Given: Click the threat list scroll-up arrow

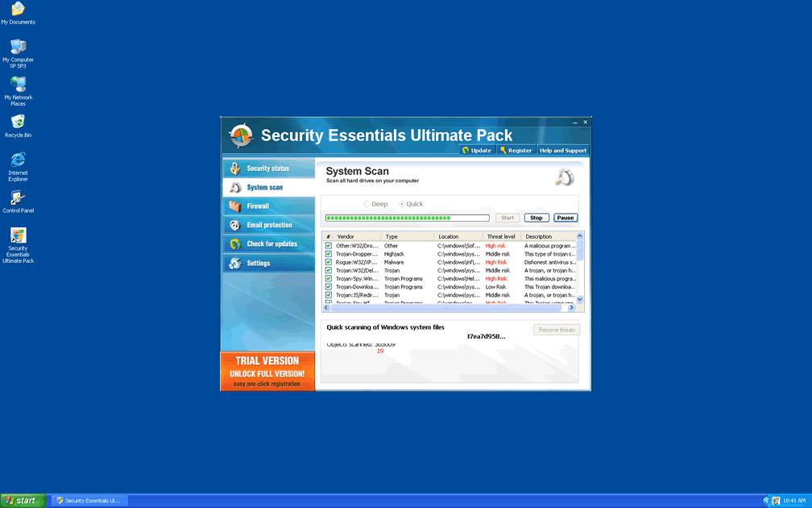Looking at the screenshot, I should pyautogui.click(x=579, y=236).
